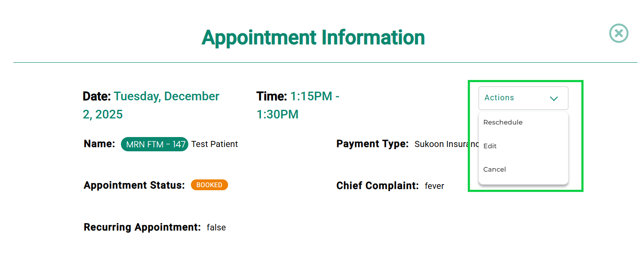Select the appointment date Tuesday, December 2, 2025
Viewport: 644px width, 265px height.
(166, 96)
